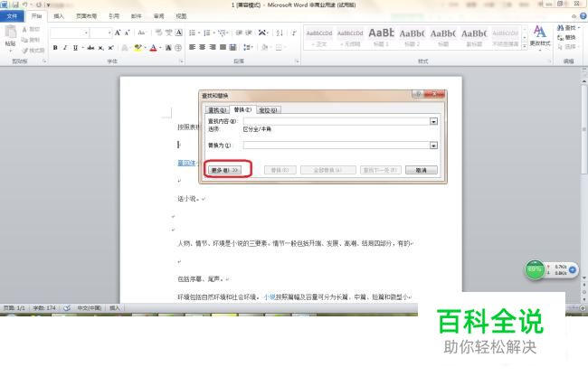Click the Replace (替换) button in editing group

(x=566, y=37)
